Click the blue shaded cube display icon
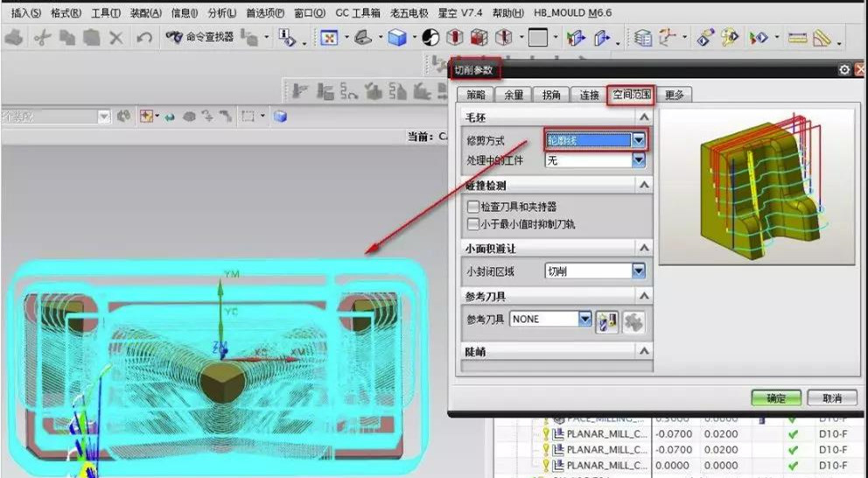868x478 pixels. tap(398, 38)
